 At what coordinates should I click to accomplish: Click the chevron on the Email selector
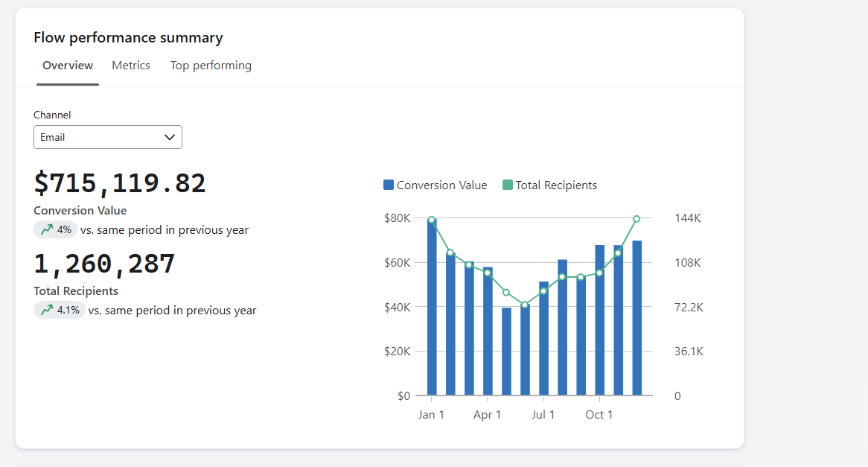[x=169, y=137]
